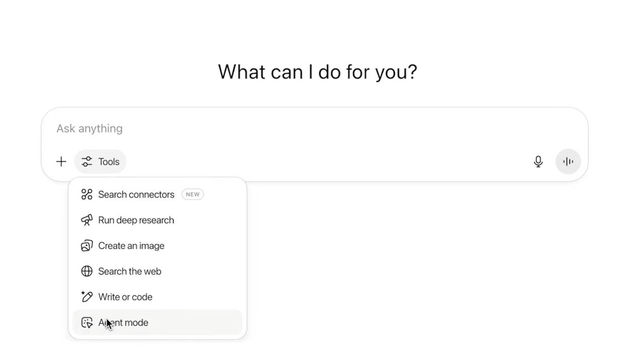Select Search the web option
This screenshot has width=644, height=362.
tap(157, 271)
